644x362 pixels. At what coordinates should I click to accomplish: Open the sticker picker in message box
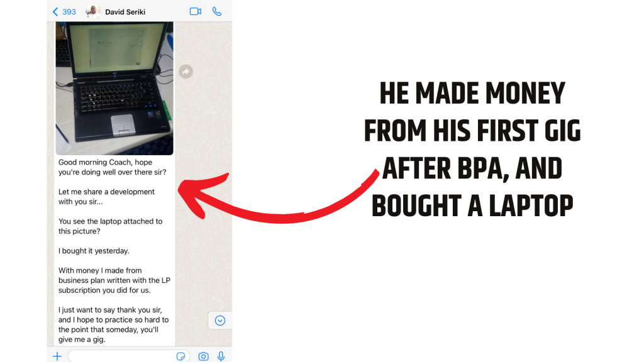click(x=180, y=356)
